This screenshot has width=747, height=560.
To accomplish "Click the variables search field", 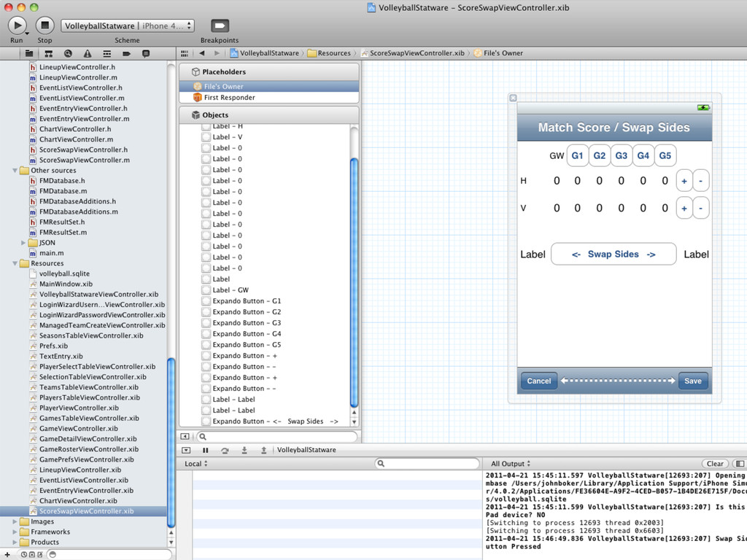I will point(427,463).
